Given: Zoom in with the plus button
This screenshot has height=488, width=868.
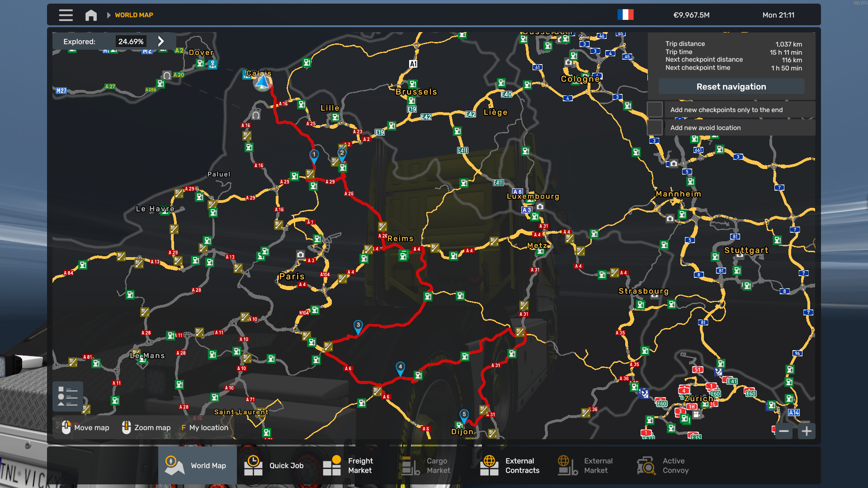Looking at the screenshot, I should pos(807,431).
